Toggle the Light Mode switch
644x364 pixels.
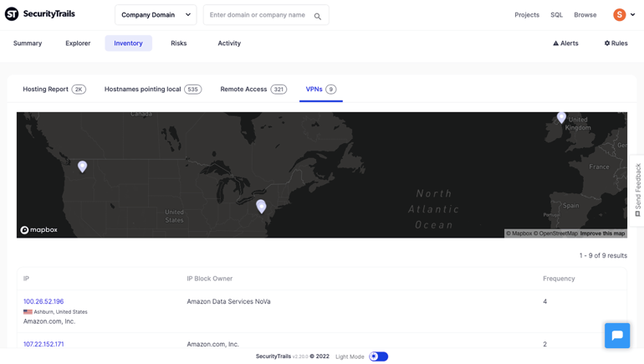378,356
